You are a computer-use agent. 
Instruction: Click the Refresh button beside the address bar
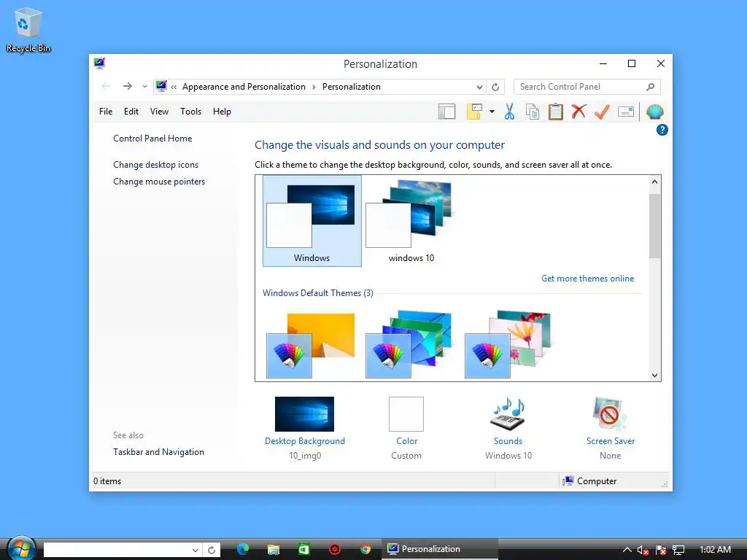[x=495, y=87]
